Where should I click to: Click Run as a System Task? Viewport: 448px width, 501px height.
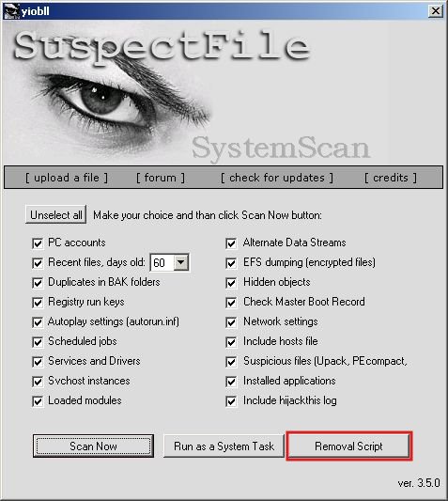click(x=224, y=446)
